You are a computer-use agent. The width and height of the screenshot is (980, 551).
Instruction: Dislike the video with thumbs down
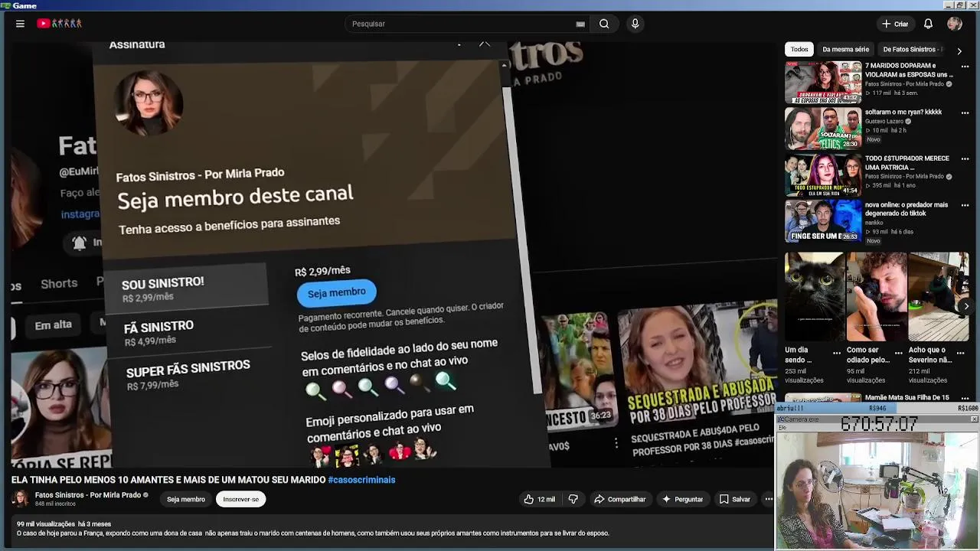[x=573, y=499]
